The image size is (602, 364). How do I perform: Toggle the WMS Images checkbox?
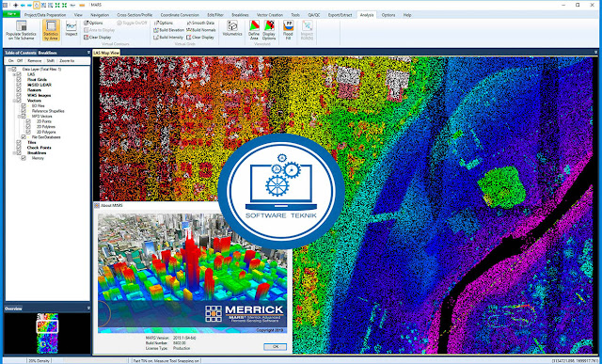click(x=19, y=95)
